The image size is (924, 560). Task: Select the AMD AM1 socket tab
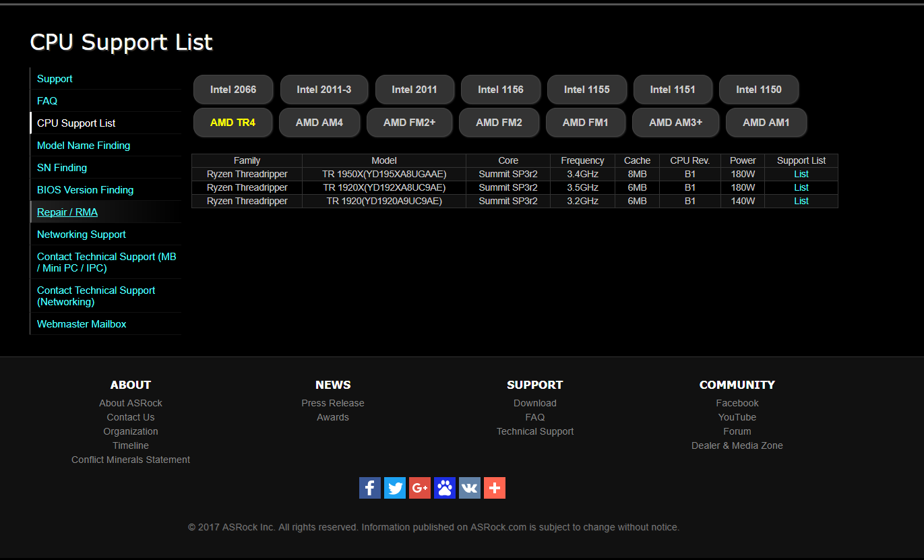(766, 123)
